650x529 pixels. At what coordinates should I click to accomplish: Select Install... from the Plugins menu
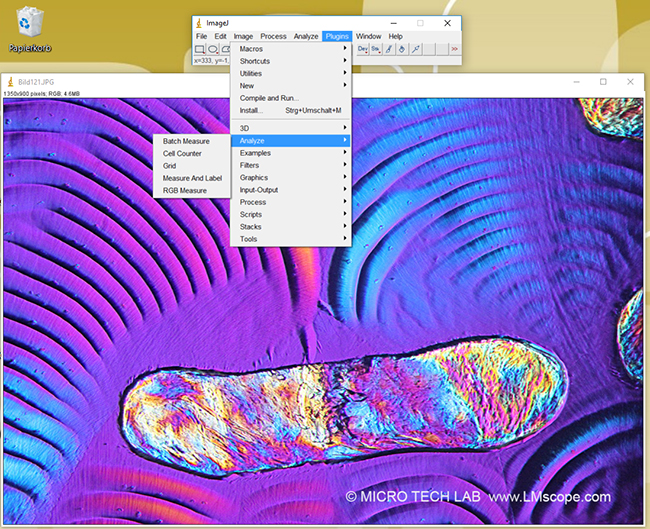(253, 110)
